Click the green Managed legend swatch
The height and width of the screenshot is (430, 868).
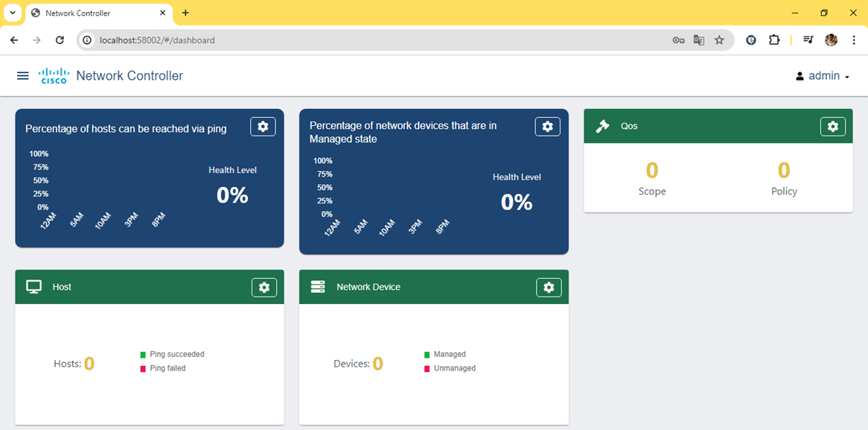(x=427, y=355)
